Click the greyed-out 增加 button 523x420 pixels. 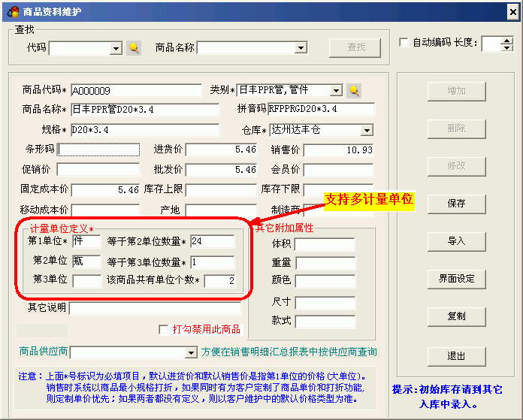(456, 91)
